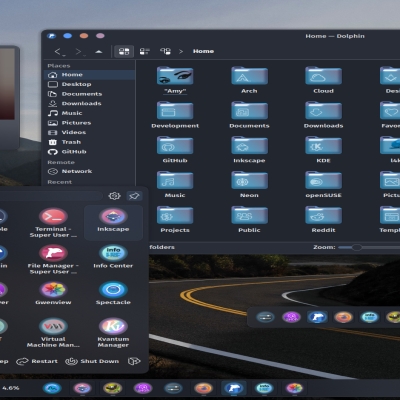Viewport: 400px width, 400px height.
Task: Expand the breadcrumb chevron before Home
Action: (181, 51)
